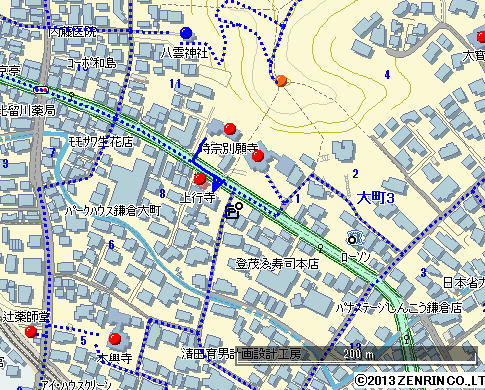Image resolution: width=485 pixels, height=390 pixels.
Task: Click the blue direction arrow on road
Action: point(218,184)
